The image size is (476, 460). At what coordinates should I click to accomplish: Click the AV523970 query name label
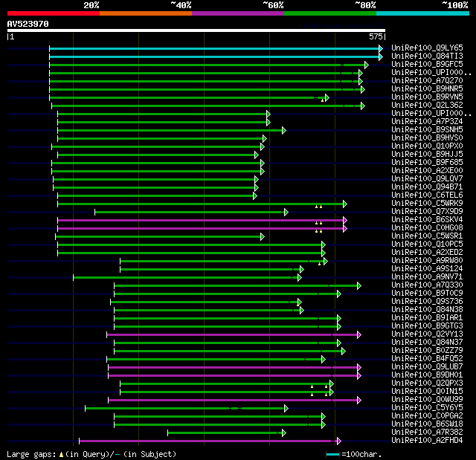(28, 24)
